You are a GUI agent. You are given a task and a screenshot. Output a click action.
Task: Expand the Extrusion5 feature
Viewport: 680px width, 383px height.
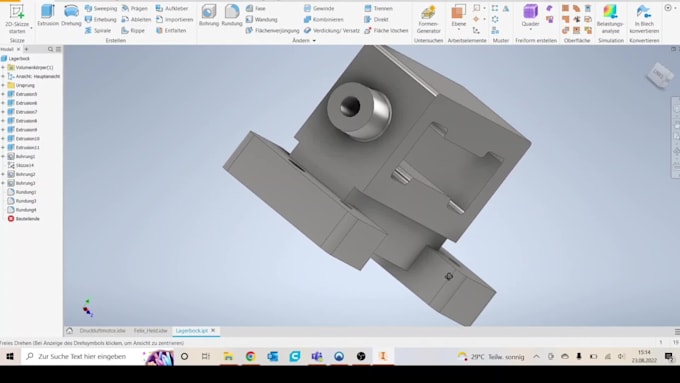pos(3,94)
